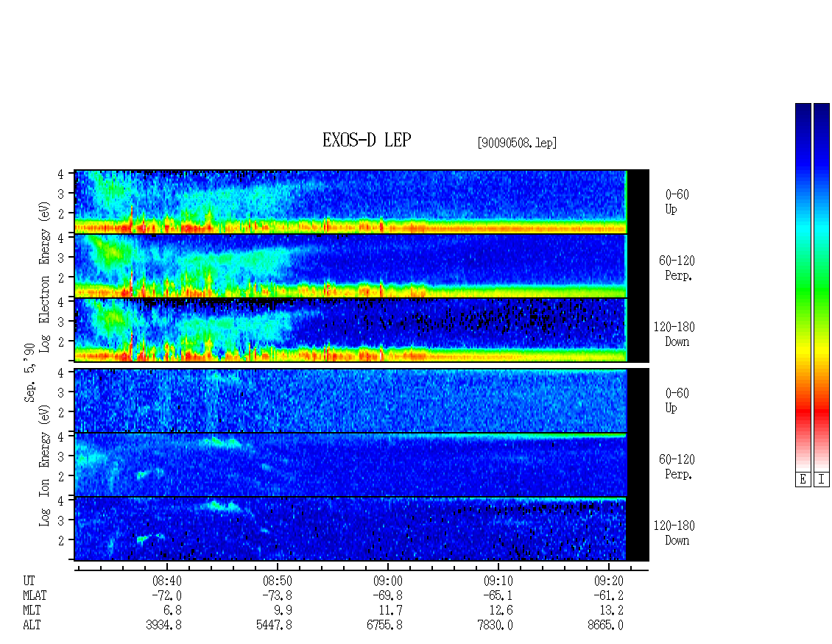Click the MLAT value -65.1

[x=498, y=595]
